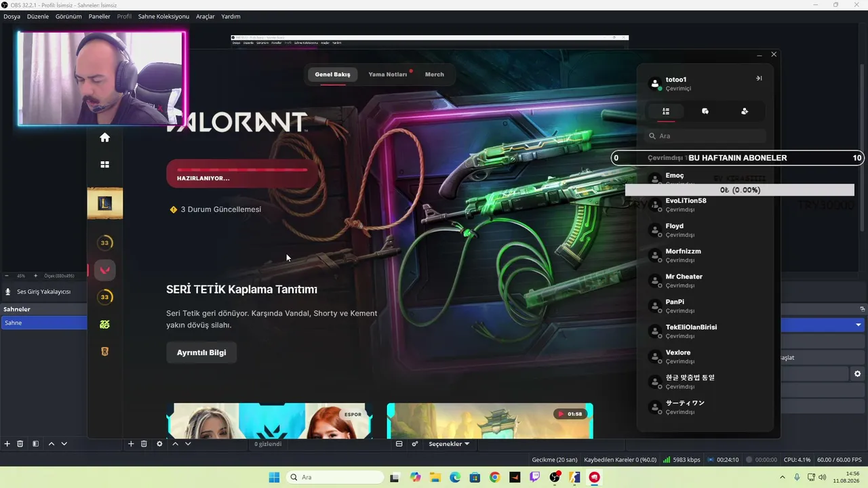Delete the selected scene with trash icon
Screen dimensions: 868x488
(20, 444)
